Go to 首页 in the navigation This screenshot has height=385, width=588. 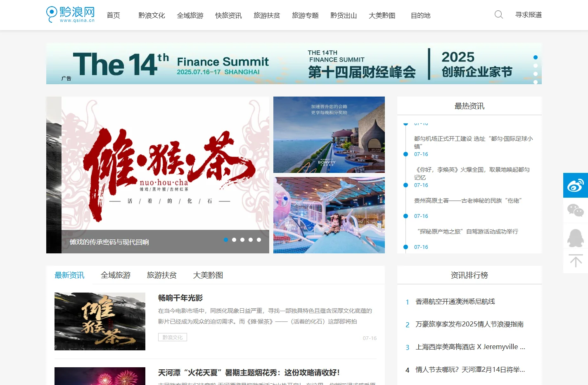click(x=113, y=15)
